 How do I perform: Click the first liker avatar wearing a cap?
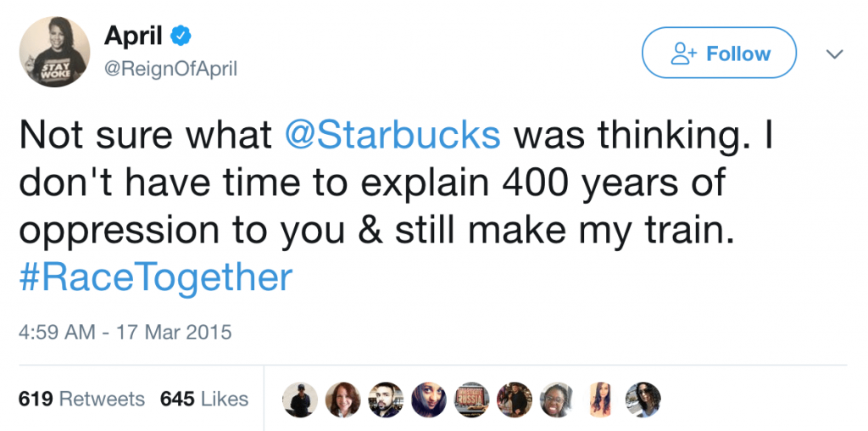pos(300,399)
